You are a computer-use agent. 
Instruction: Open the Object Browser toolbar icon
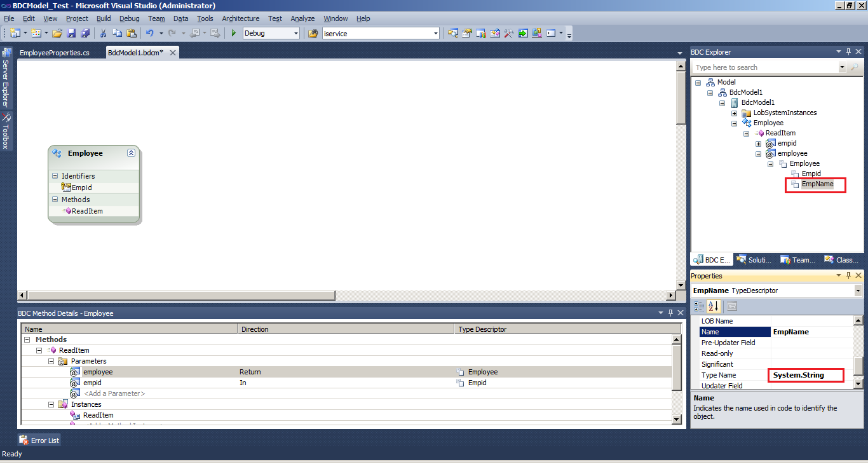point(495,33)
